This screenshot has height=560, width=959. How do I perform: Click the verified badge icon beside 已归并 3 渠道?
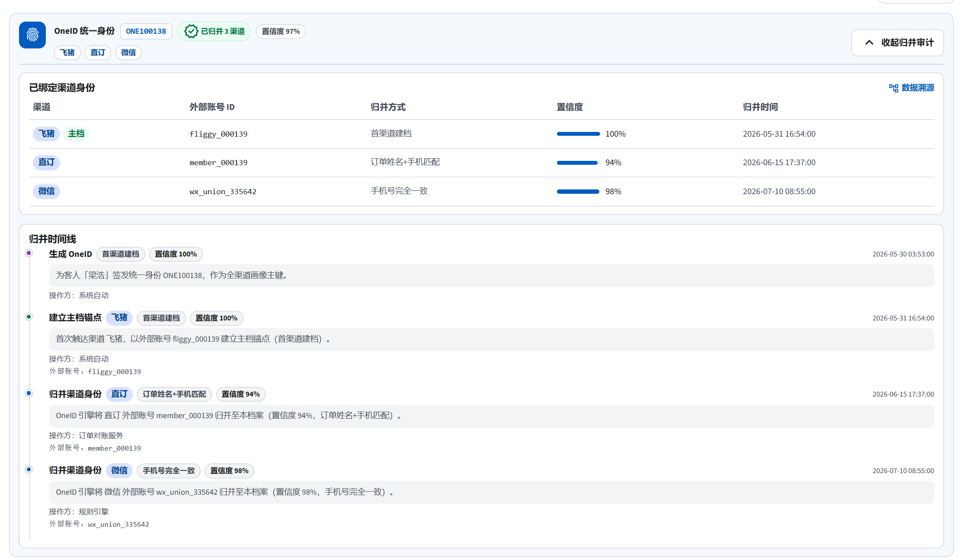pyautogui.click(x=191, y=31)
